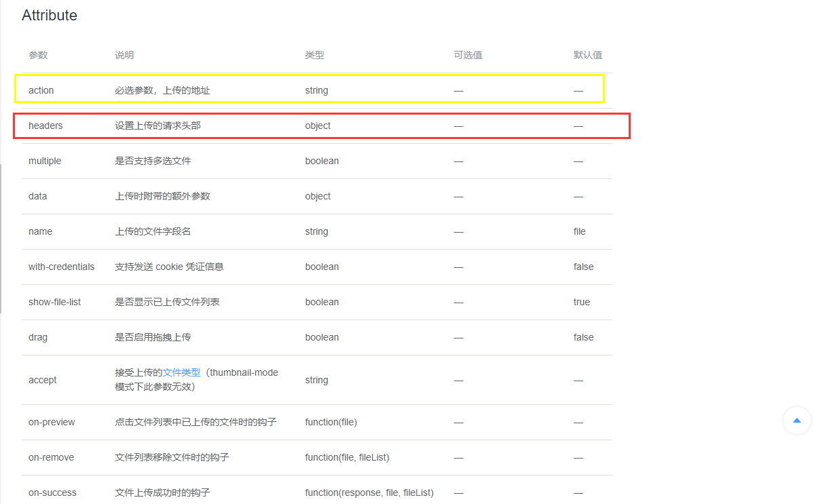Click the on-success hook row
This screenshot has width=814, height=504.
[x=52, y=492]
